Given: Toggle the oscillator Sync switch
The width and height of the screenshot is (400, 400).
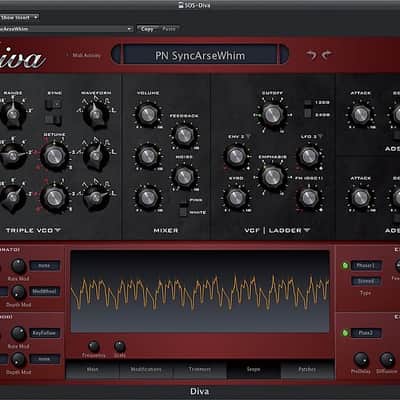Looking at the screenshot, I should [x=54, y=105].
